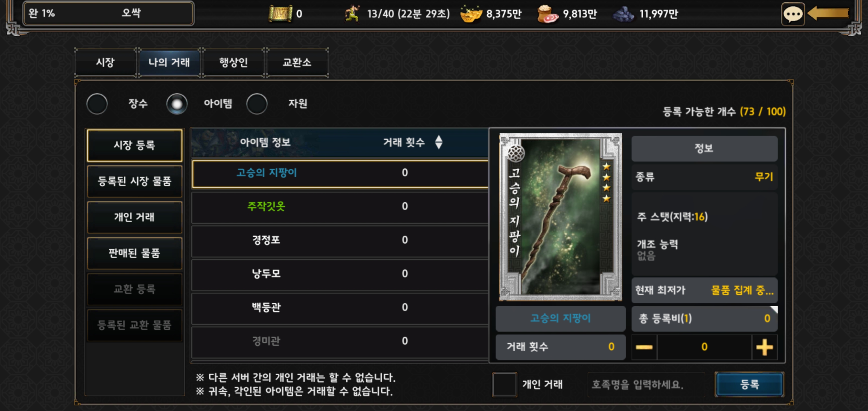Open the chat speech bubble icon

point(793,14)
